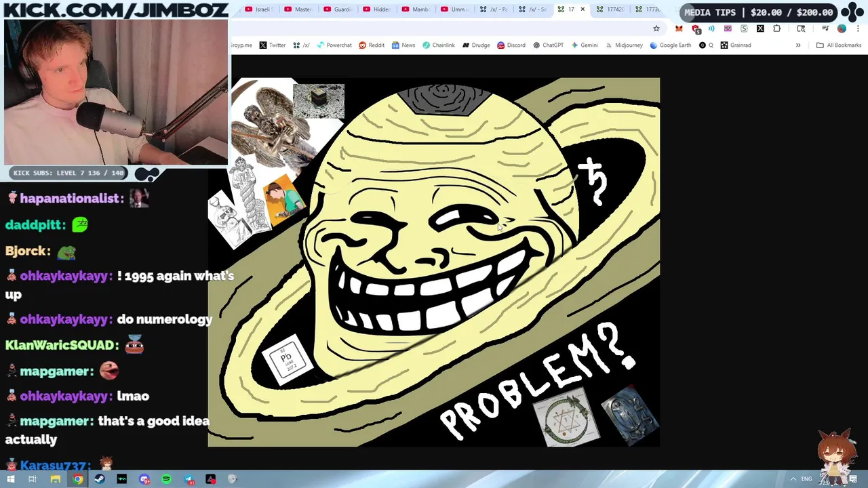This screenshot has width=868, height=488.
Task: Click the Bjorck username in chat
Action: 27,251
